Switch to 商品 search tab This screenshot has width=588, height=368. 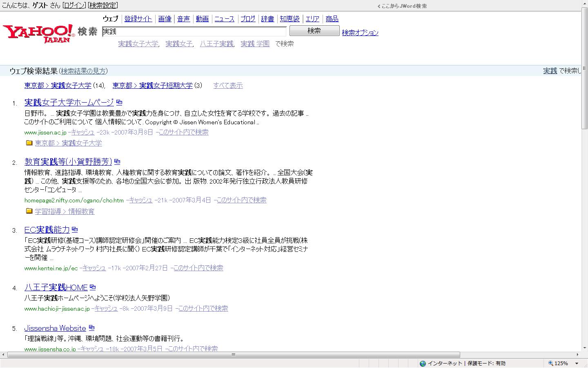(332, 19)
